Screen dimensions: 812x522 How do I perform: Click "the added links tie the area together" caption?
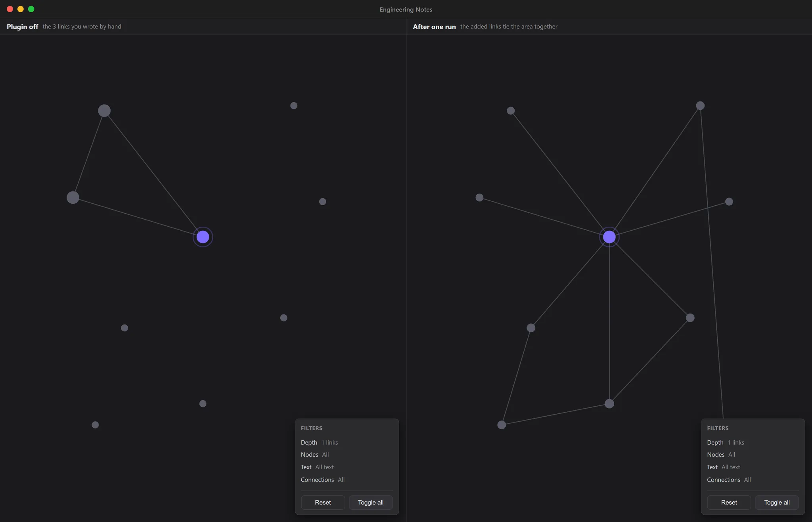click(509, 27)
